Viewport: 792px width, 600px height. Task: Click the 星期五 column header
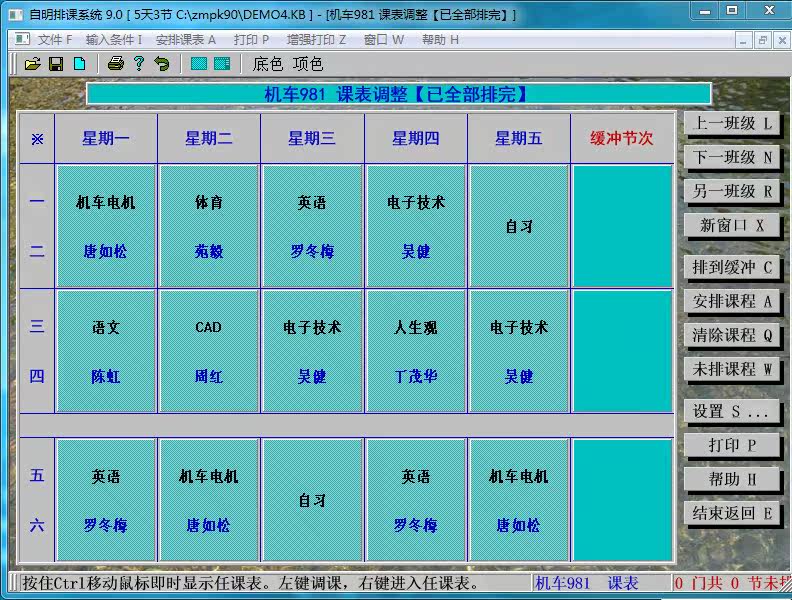519,138
